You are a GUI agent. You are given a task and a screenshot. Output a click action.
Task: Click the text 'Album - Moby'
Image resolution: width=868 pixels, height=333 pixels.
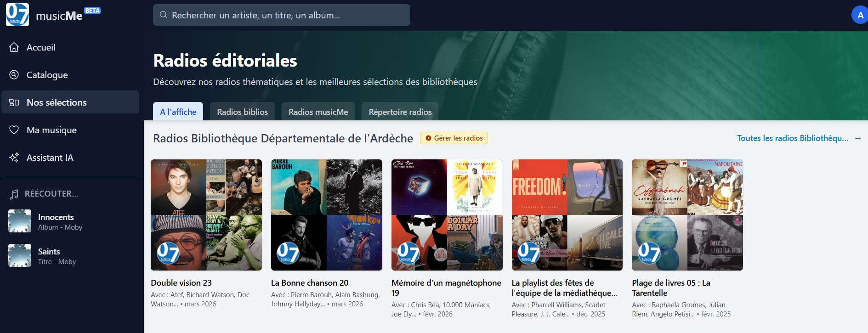(x=60, y=227)
